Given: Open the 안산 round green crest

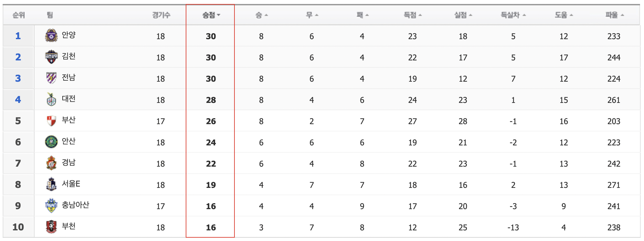Looking at the screenshot, I should coord(51,142).
